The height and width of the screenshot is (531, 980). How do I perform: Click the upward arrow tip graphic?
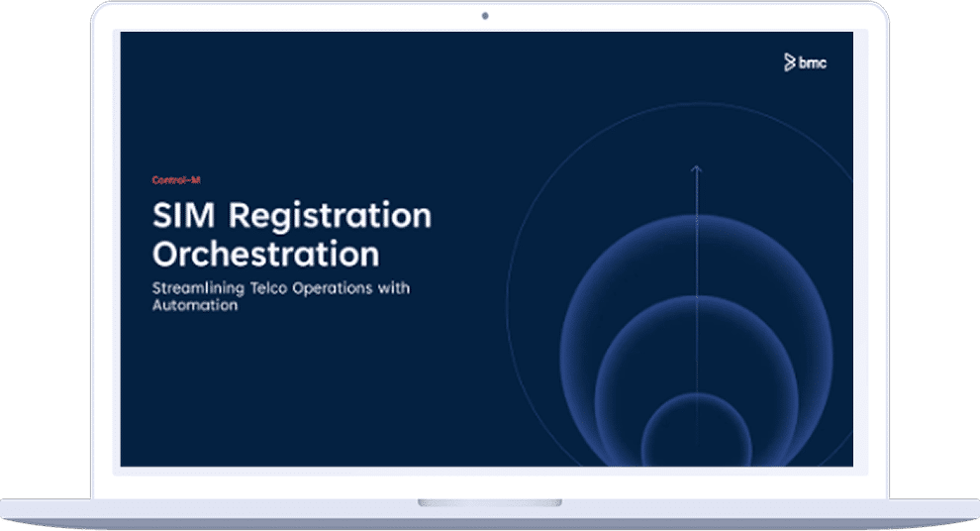(x=696, y=168)
